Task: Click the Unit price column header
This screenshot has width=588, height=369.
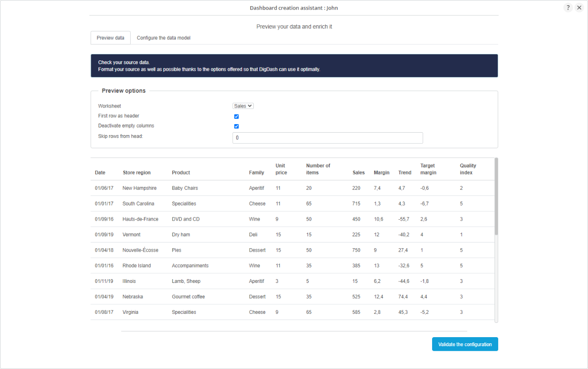Action: click(281, 169)
